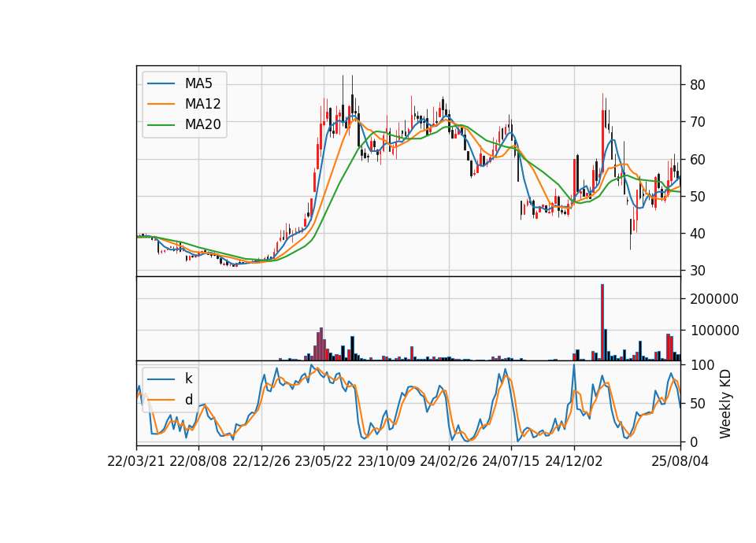Click the 40 price axis label
Image resolution: width=756 pixels, height=543 pixels.
698,234
